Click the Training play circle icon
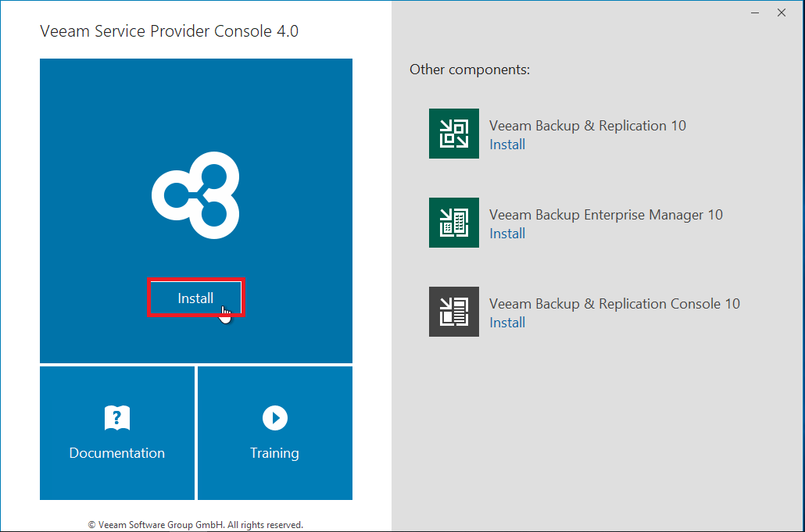The image size is (805, 532). click(x=275, y=418)
